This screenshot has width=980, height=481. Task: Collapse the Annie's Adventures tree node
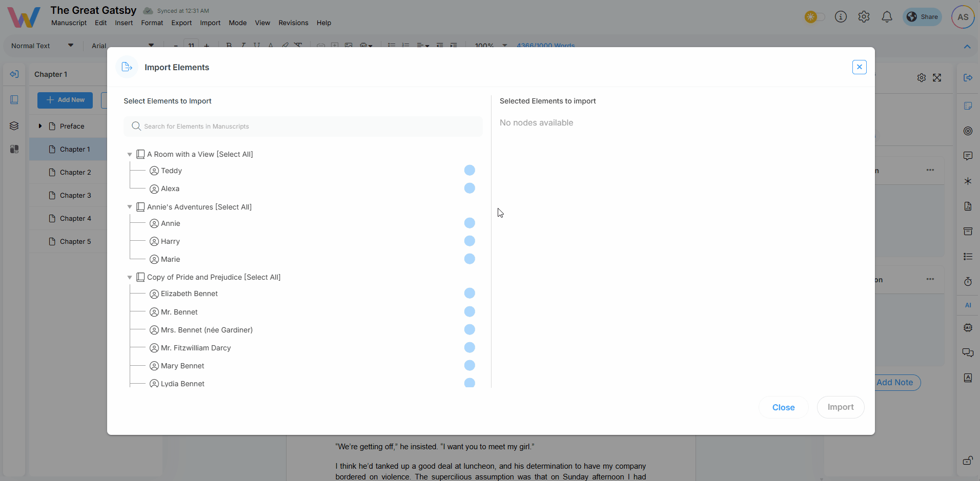pos(130,207)
